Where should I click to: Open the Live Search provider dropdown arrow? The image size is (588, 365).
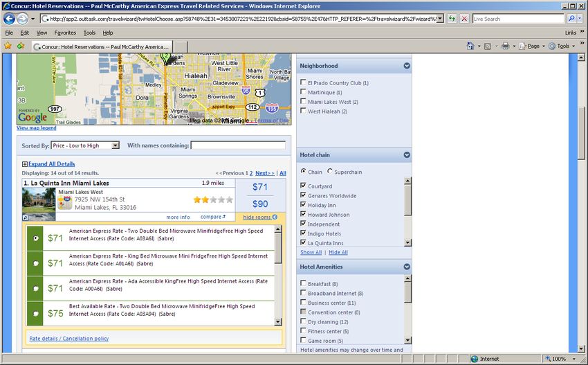click(580, 19)
